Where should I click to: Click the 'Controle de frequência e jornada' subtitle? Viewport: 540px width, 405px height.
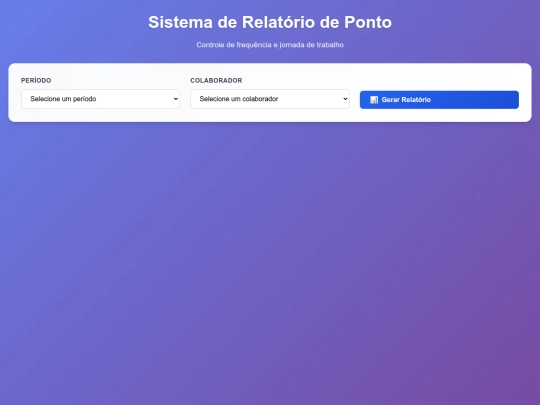click(270, 45)
